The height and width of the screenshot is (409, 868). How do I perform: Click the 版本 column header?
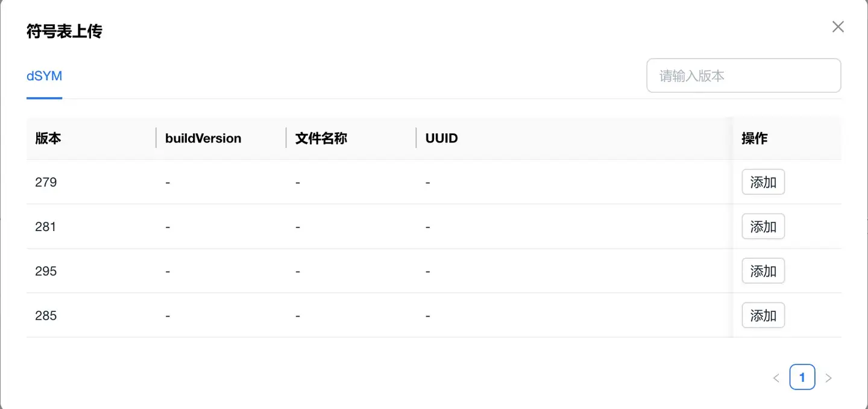click(48, 138)
